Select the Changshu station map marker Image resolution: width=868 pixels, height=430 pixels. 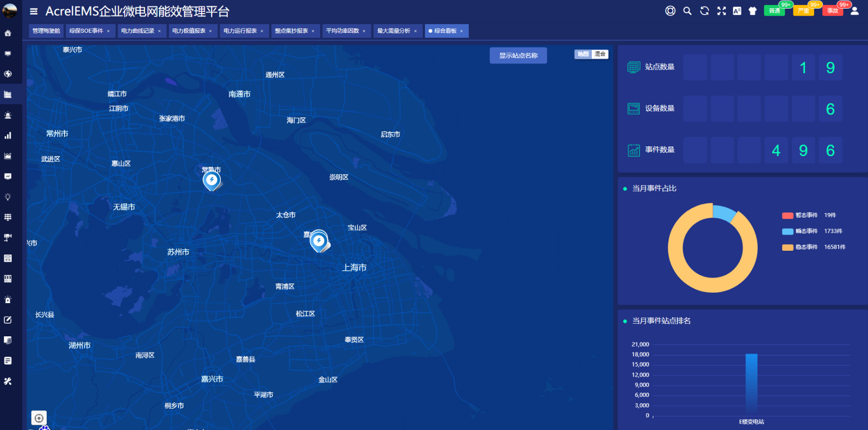pyautogui.click(x=212, y=180)
